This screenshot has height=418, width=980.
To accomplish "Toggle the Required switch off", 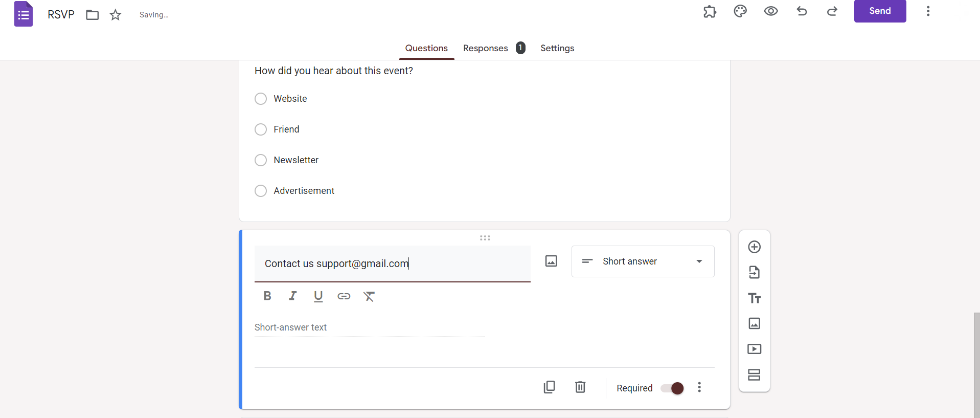I will click(672, 388).
